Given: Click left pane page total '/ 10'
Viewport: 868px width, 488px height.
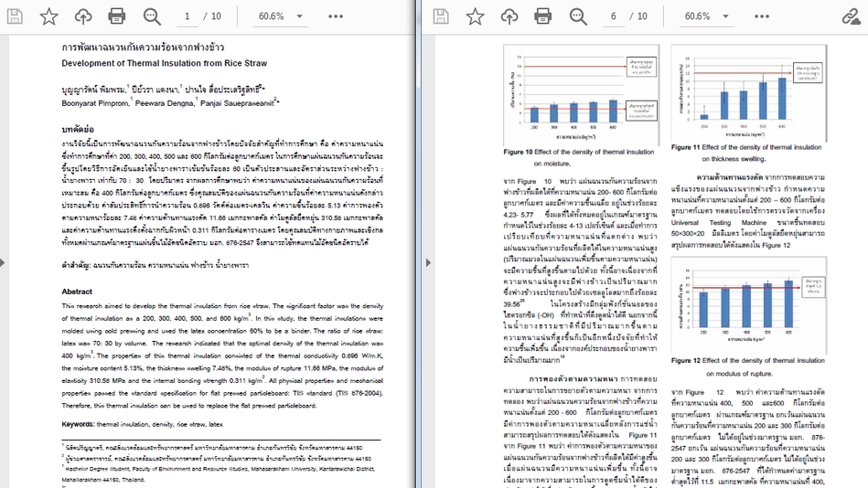Looking at the screenshot, I should click(x=212, y=16).
